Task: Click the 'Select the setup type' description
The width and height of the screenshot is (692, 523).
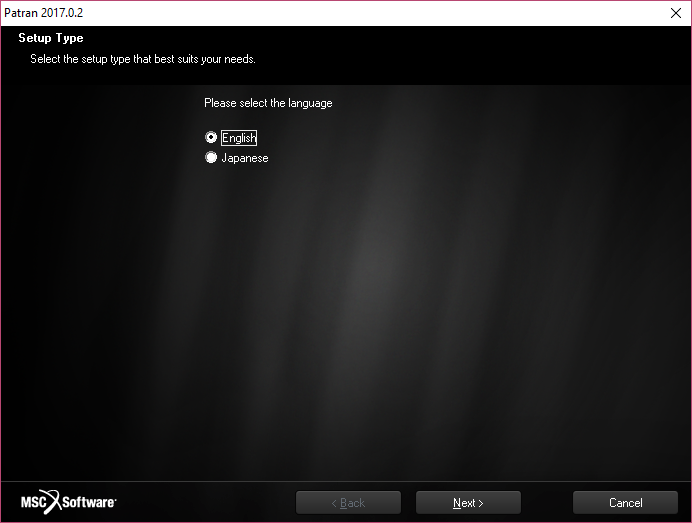Action: [143, 59]
